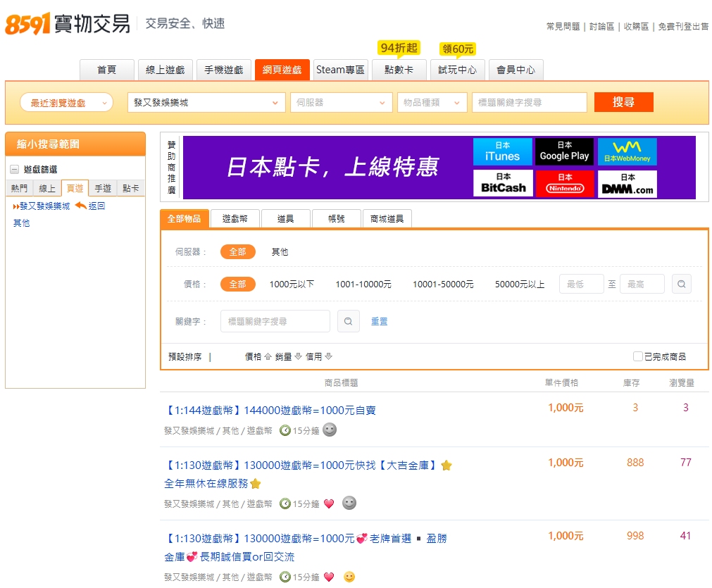Viewport: 712px width, 588px height.
Task: Toggle the 已完成商品 checkbox
Action: click(x=637, y=356)
